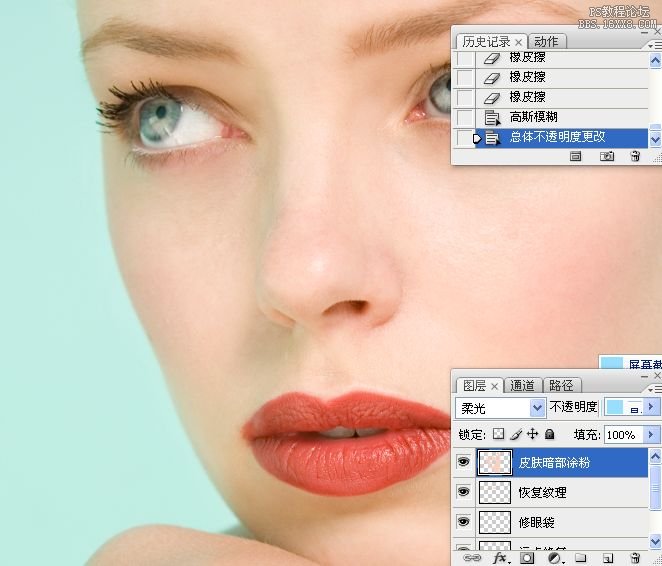Close the 图层 tab with its x
Image resolution: width=662 pixels, height=566 pixels.
point(494,386)
